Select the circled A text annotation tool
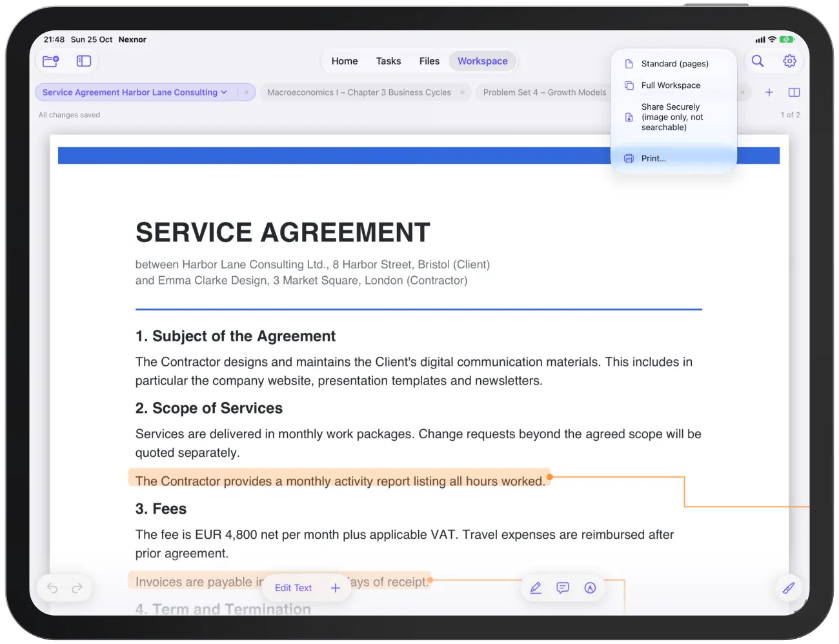The width and height of the screenshot is (839, 644). [590, 588]
